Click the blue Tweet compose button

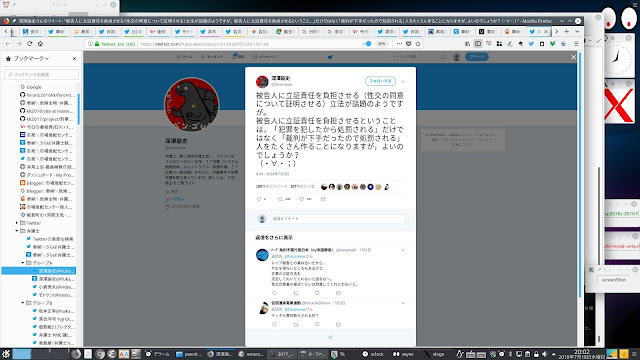(x=477, y=57)
